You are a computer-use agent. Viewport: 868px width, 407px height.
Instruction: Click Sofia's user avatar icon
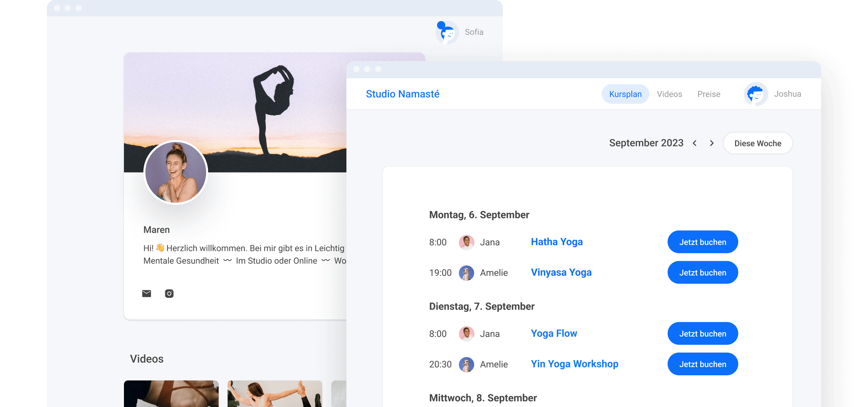tap(447, 32)
